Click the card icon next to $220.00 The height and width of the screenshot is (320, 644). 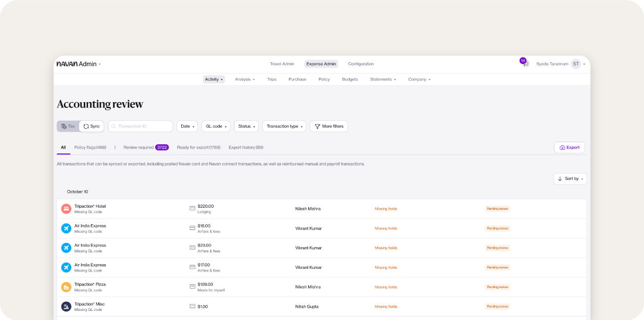tap(192, 208)
